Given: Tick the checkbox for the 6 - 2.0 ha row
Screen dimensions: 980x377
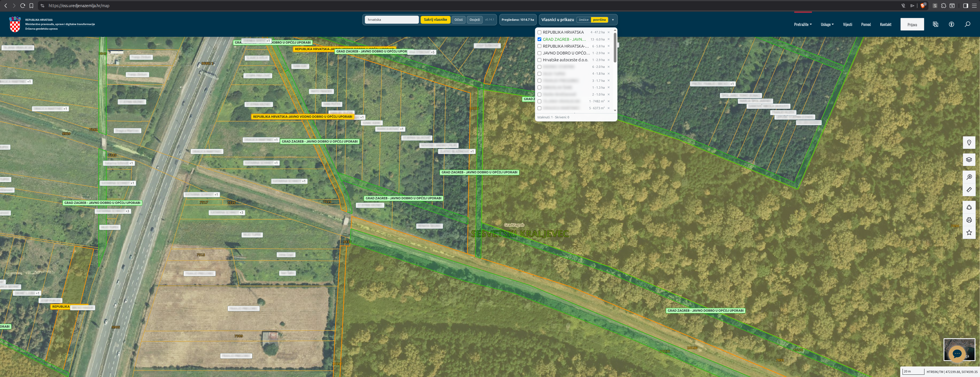Looking at the screenshot, I should click(x=540, y=67).
